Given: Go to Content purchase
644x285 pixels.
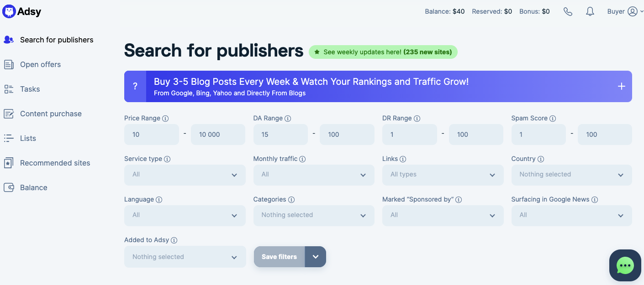Looking at the screenshot, I should pos(51,114).
